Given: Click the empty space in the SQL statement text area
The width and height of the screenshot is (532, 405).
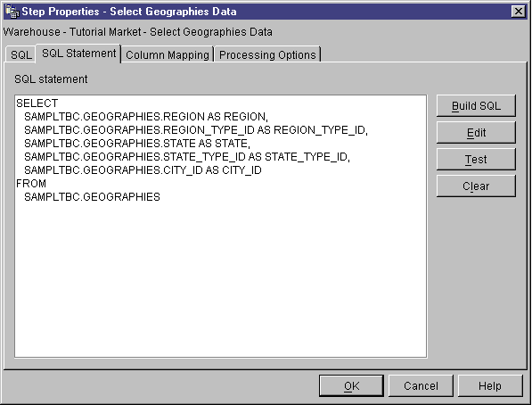Looking at the screenshot, I should pyautogui.click(x=220, y=278).
